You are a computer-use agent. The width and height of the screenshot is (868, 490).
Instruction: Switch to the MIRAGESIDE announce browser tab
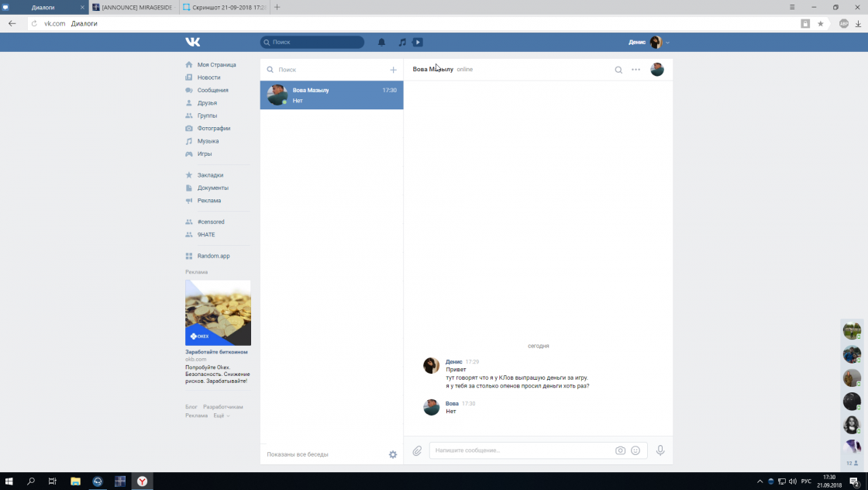[132, 7]
